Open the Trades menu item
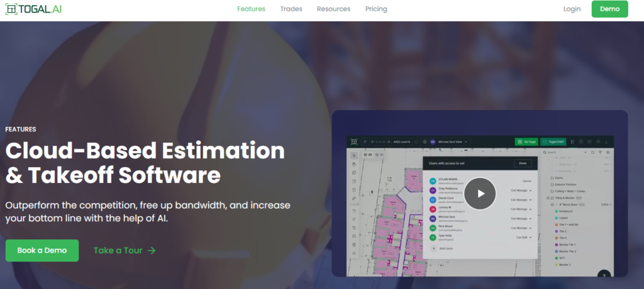 coord(291,9)
